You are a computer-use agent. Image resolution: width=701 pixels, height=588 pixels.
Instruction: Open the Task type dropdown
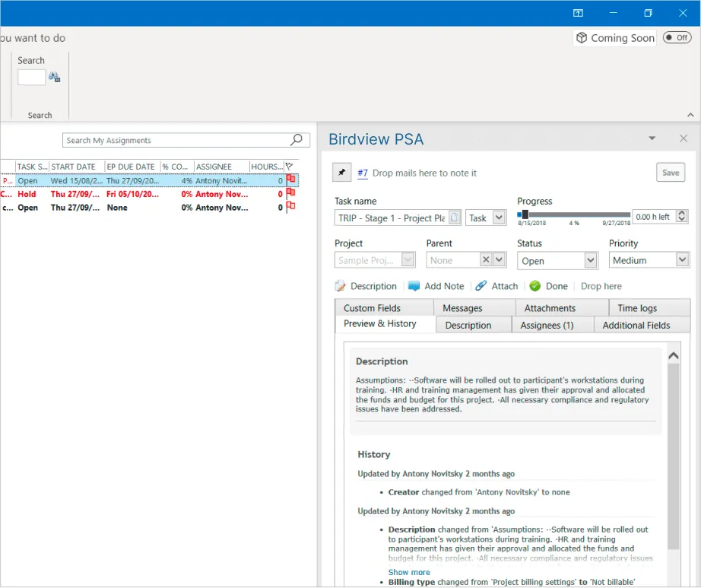(x=499, y=218)
